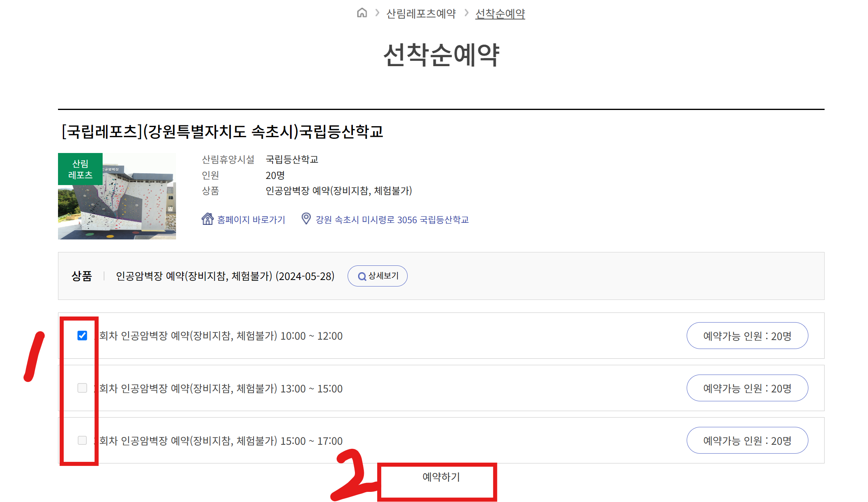868x502 pixels.
Task: Uncheck the 10:00 ~ 12:00 session checkbox
Action: (x=82, y=336)
